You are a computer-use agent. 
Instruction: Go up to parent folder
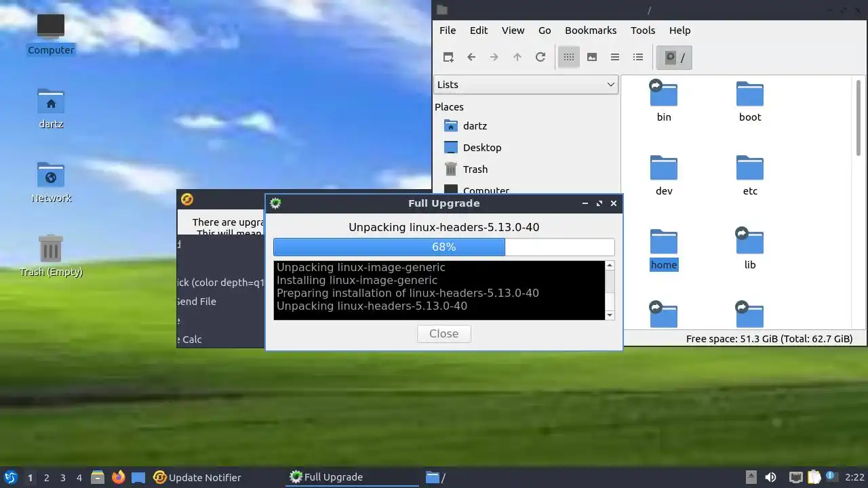pyautogui.click(x=517, y=57)
